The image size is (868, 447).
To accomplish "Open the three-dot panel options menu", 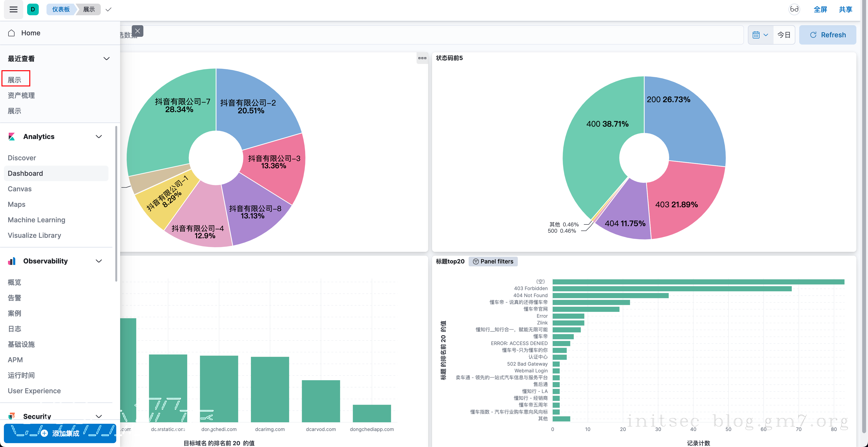I will pyautogui.click(x=422, y=58).
